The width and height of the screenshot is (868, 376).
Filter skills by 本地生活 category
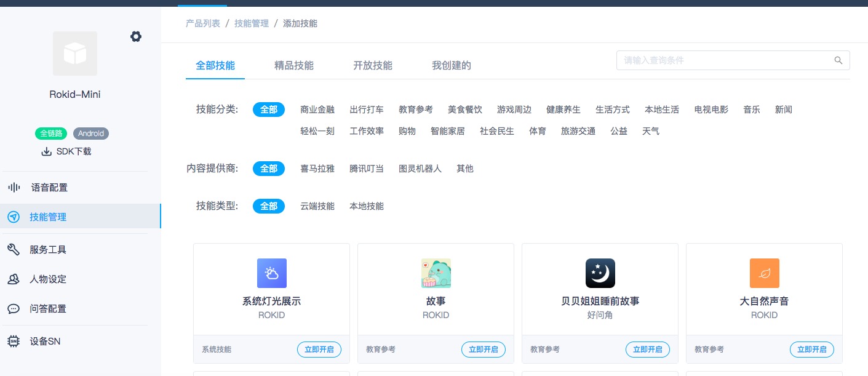coord(662,110)
